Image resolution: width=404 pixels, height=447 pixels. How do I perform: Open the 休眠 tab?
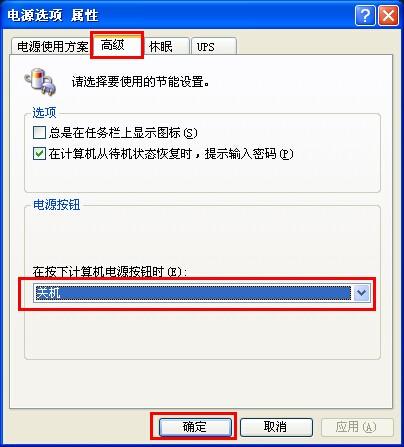(166, 46)
